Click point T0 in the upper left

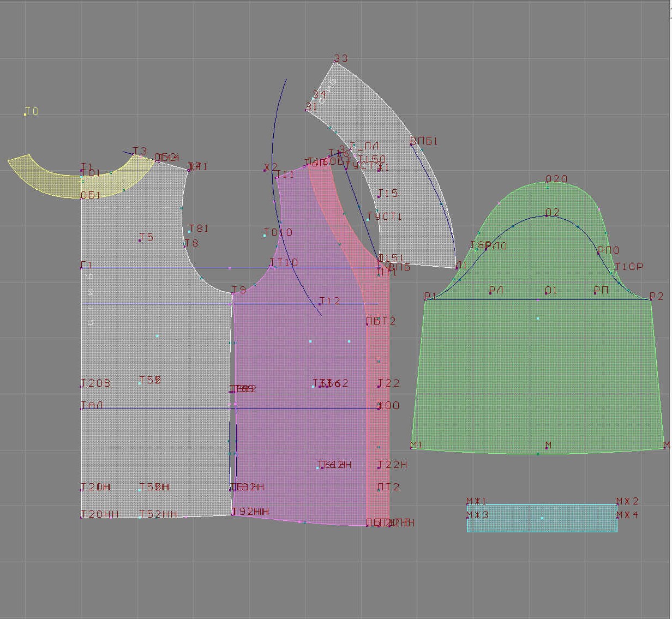26,115
